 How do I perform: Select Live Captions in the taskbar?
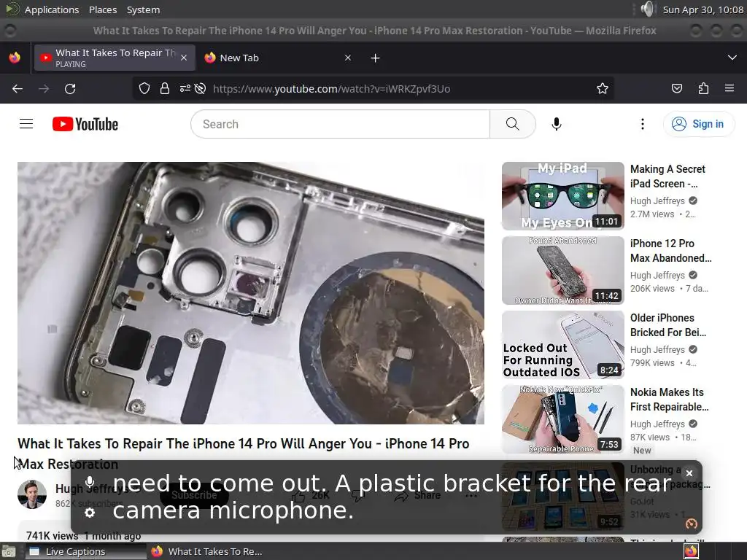pos(86,551)
